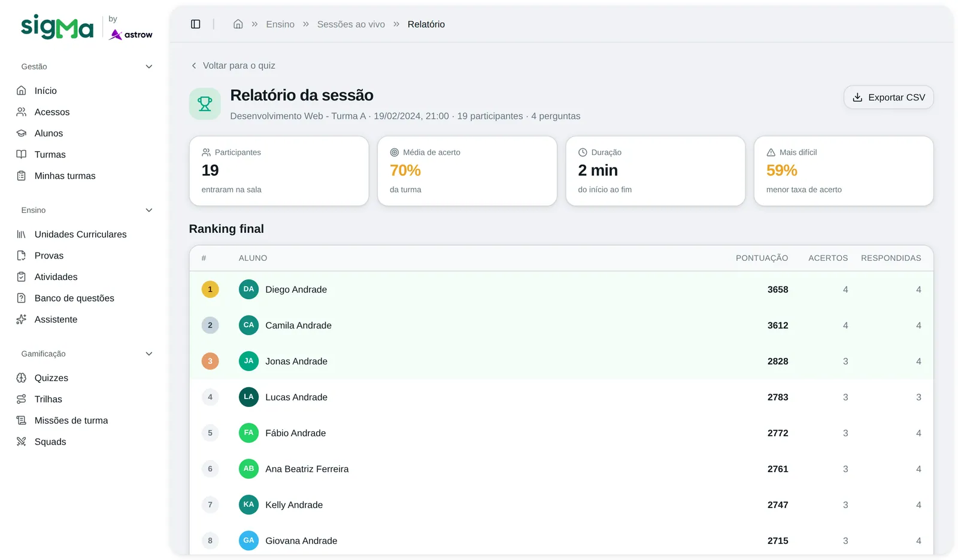The width and height of the screenshot is (958, 560).
Task: Open Alunos graduation cap icon
Action: tap(22, 133)
